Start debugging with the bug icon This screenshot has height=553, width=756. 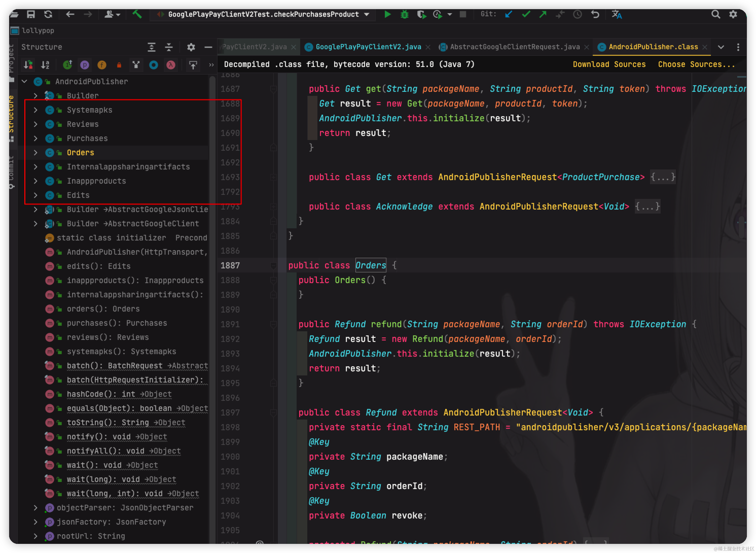(x=404, y=14)
